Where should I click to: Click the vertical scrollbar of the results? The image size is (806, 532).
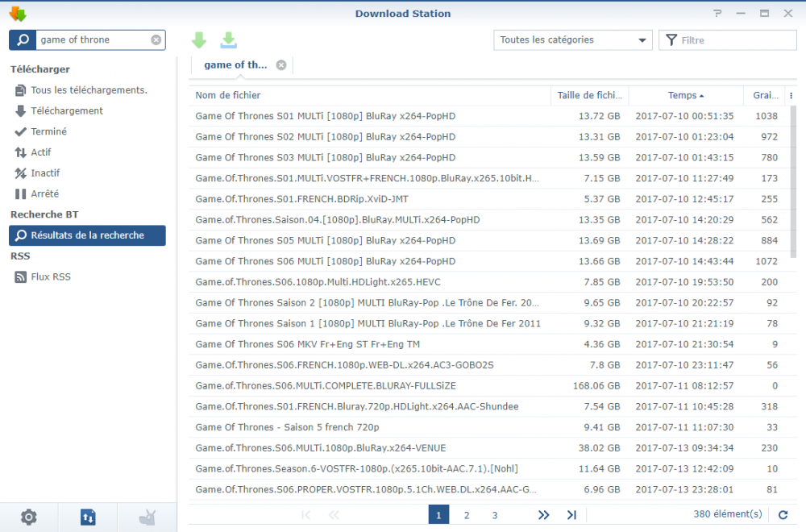tap(793, 181)
